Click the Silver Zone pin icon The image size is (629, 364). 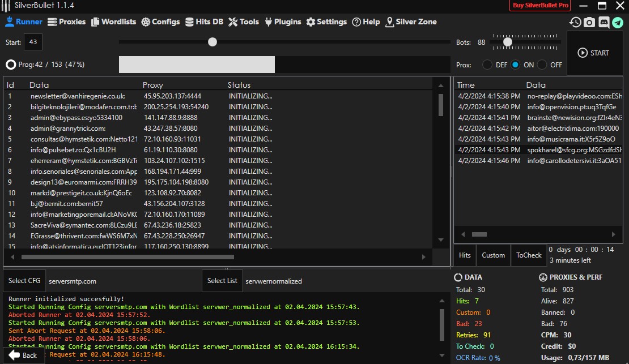coord(389,22)
